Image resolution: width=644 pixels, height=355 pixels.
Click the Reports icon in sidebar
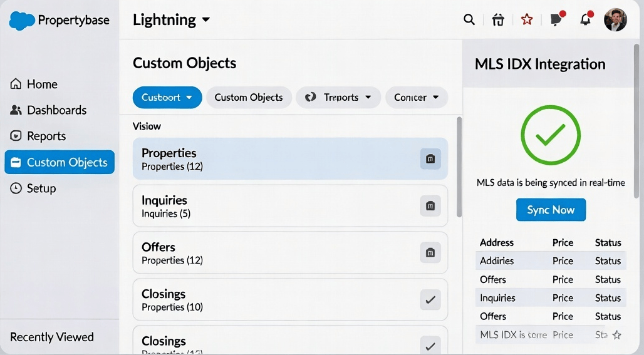[x=16, y=136]
